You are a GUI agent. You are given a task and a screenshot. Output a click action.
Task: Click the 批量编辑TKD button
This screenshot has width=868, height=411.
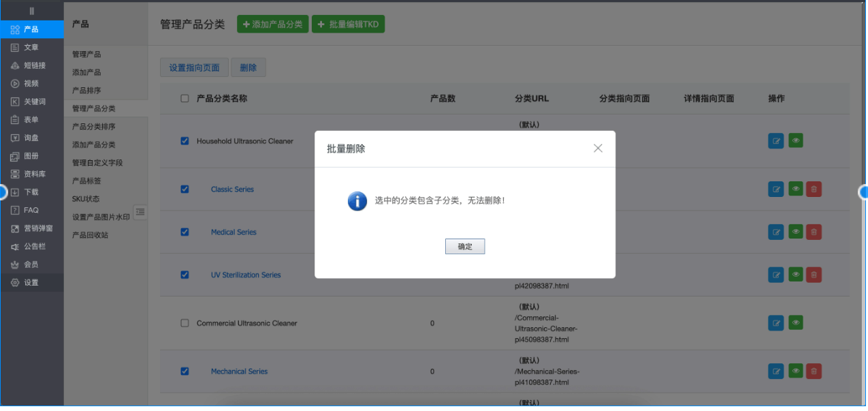pos(348,25)
